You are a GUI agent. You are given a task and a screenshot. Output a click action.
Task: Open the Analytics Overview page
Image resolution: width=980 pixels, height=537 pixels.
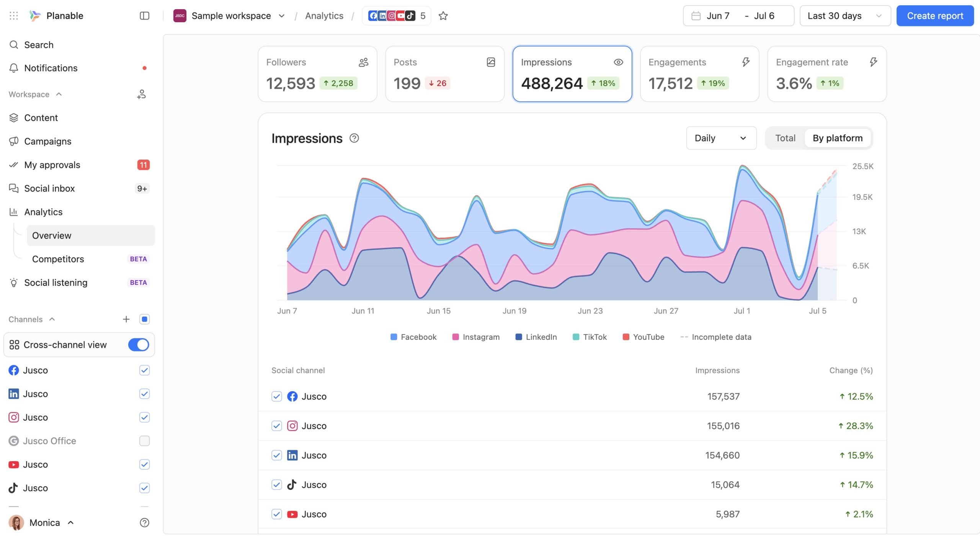click(91, 235)
